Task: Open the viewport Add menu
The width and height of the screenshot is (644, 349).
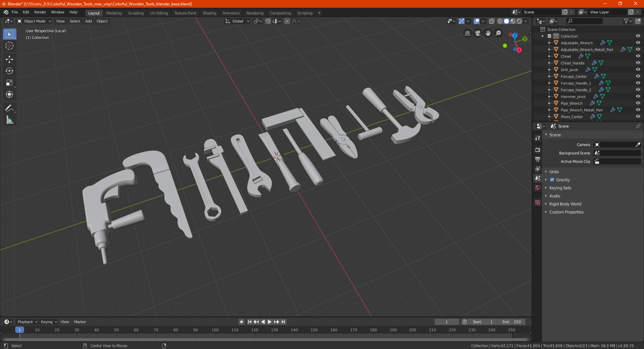Action: (88, 21)
